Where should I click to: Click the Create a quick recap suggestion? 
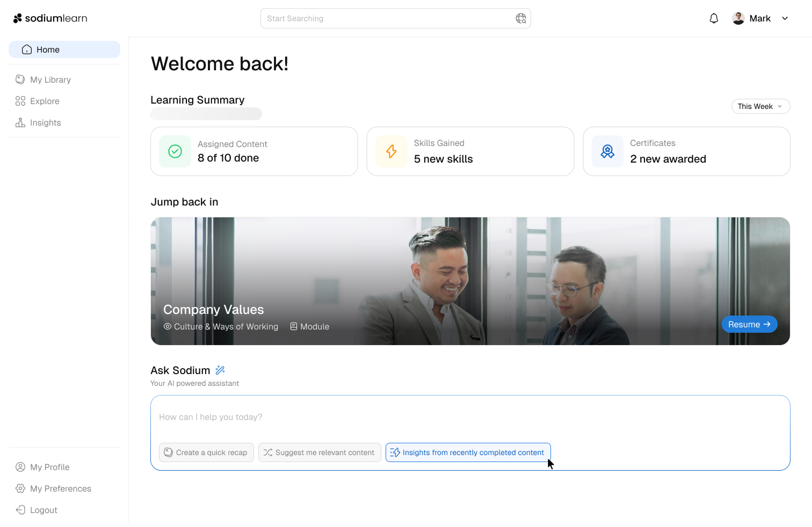click(x=206, y=452)
